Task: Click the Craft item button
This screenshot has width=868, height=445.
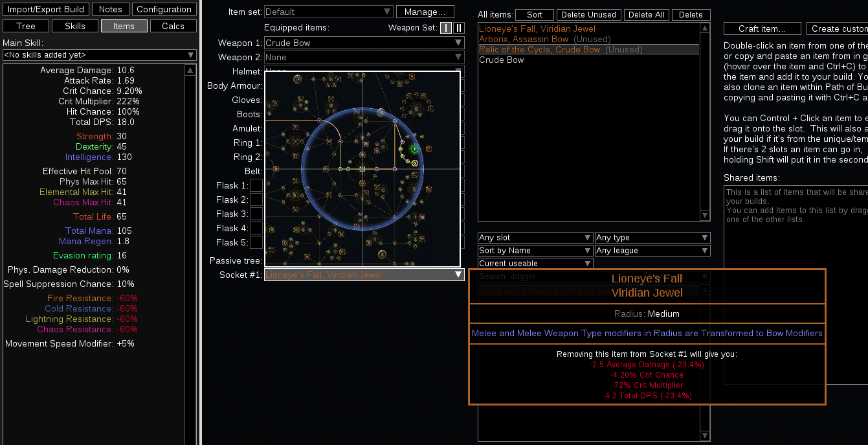Action: pos(762,29)
